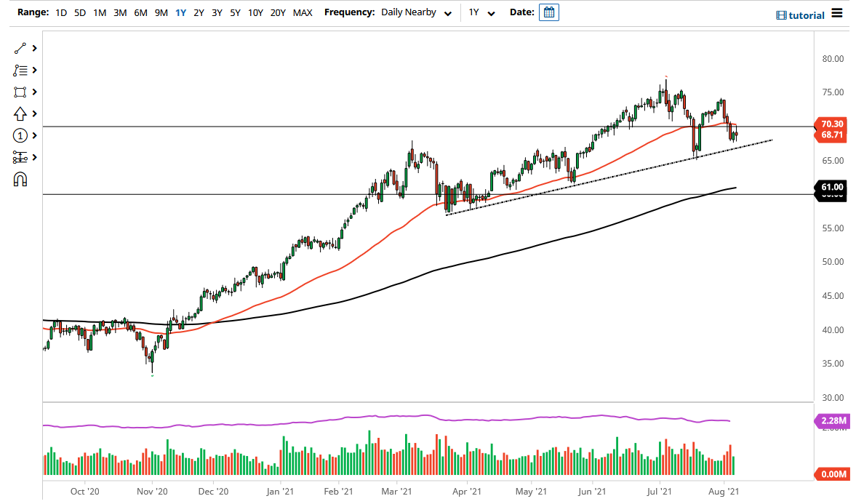Open the 1Y interval dropdown

coord(482,12)
